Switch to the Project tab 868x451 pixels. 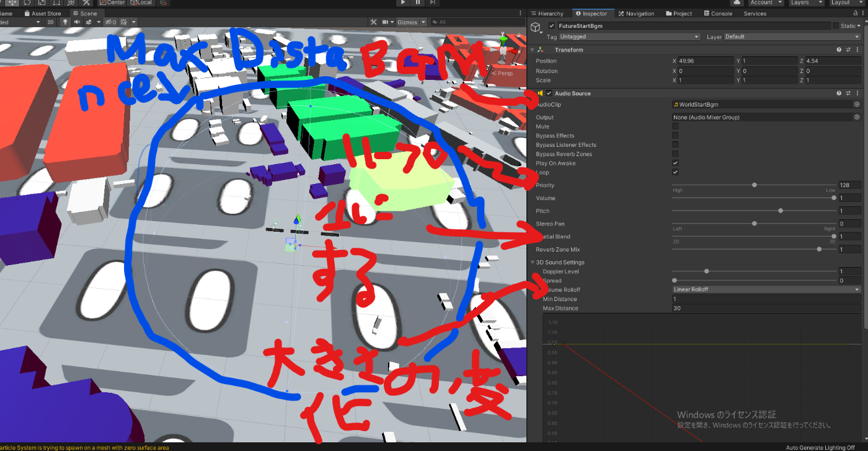(x=679, y=13)
